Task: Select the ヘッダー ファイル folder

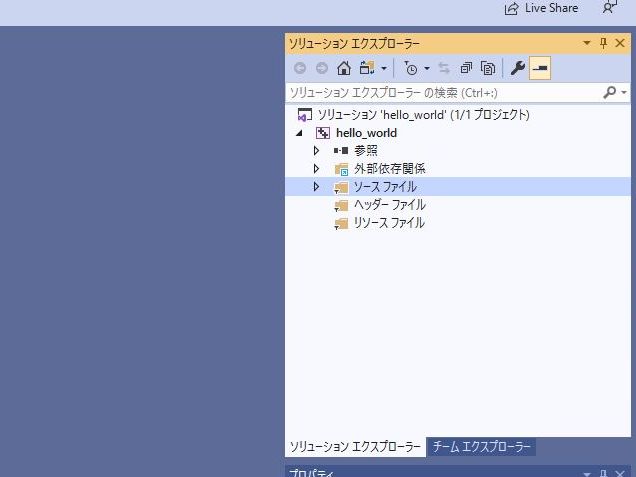Action: coord(389,205)
